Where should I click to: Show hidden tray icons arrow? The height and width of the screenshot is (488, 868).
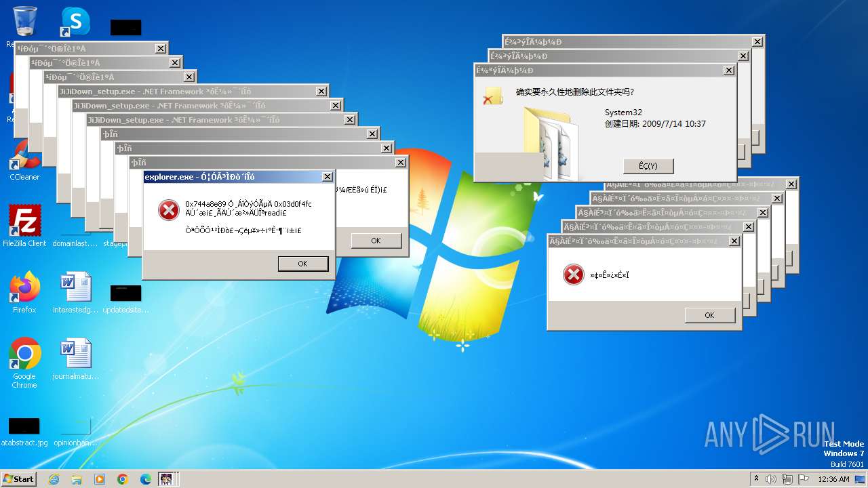pos(756,479)
